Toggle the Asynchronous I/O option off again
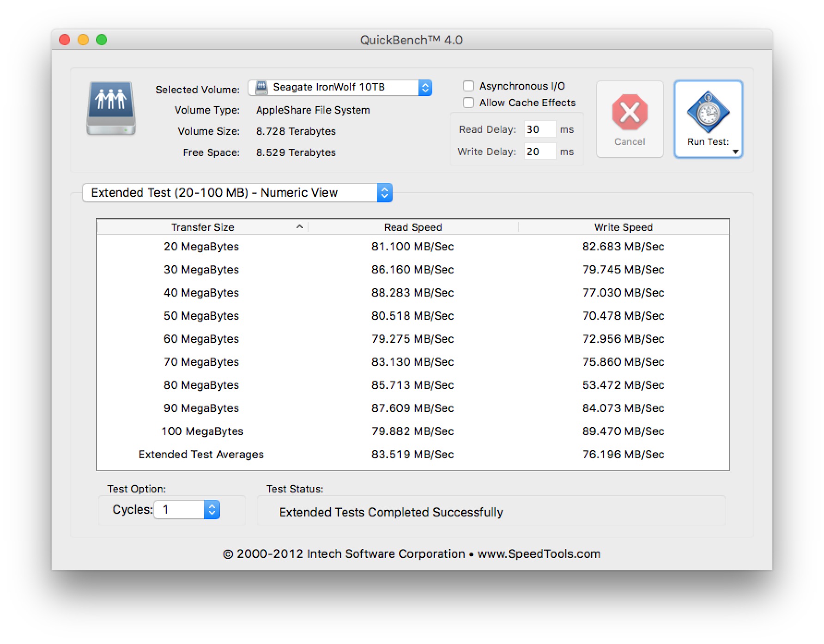The height and width of the screenshot is (644, 824). click(x=468, y=85)
